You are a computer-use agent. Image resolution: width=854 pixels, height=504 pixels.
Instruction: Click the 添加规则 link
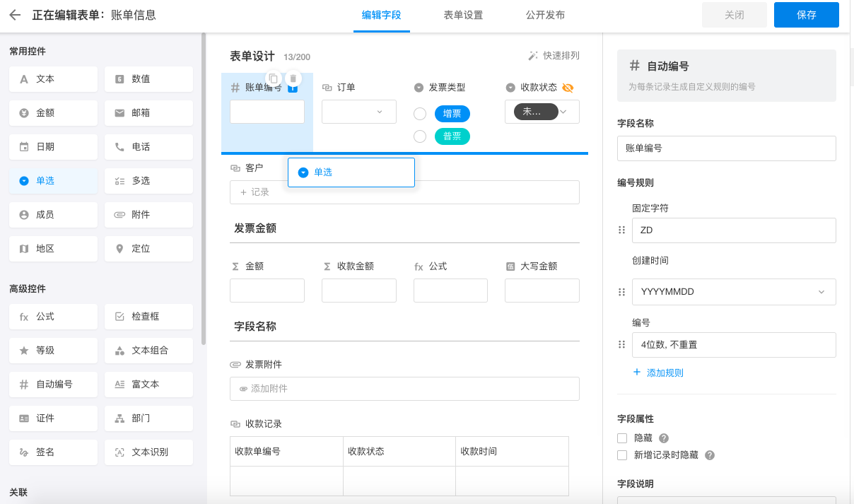pos(657,373)
